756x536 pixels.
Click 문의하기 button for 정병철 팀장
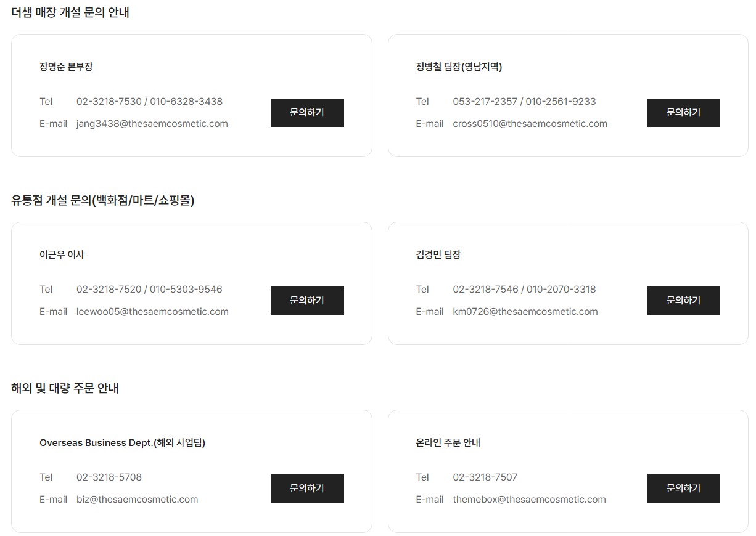pyautogui.click(x=683, y=113)
